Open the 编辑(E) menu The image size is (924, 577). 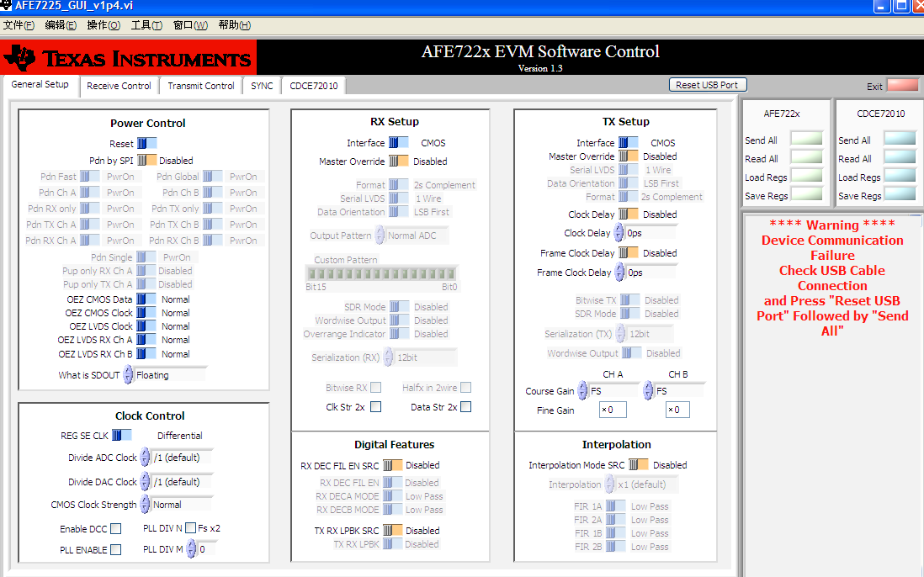coord(61,25)
